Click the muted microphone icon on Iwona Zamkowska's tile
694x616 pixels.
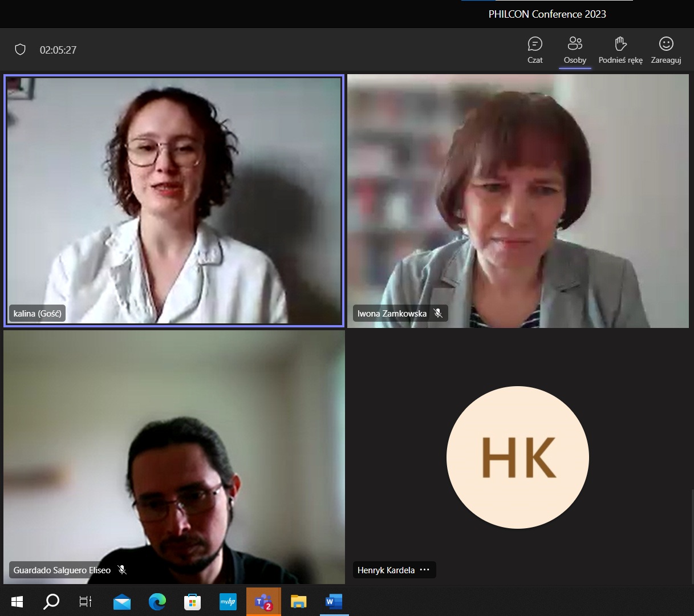click(438, 313)
